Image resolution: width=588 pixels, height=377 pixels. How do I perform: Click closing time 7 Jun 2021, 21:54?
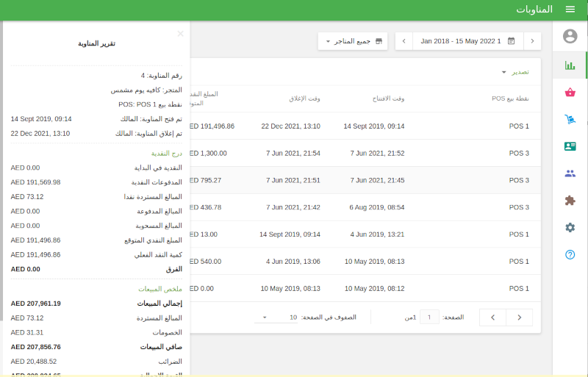point(293,153)
